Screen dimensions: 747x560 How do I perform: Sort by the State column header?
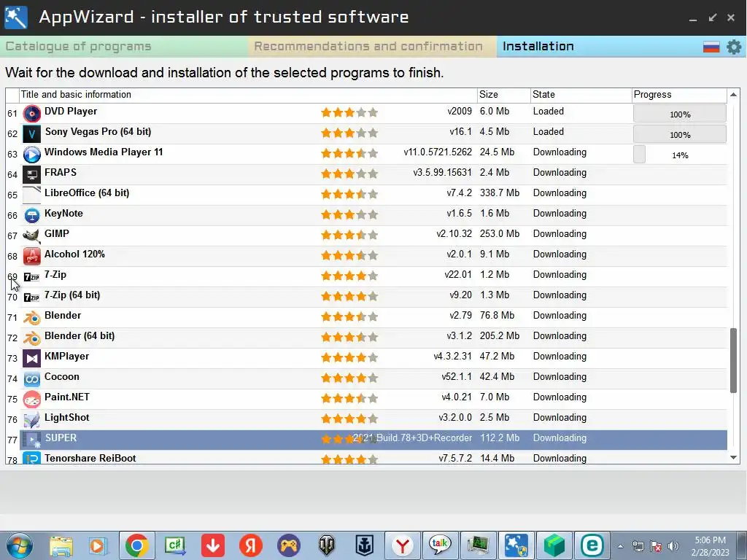pos(581,95)
